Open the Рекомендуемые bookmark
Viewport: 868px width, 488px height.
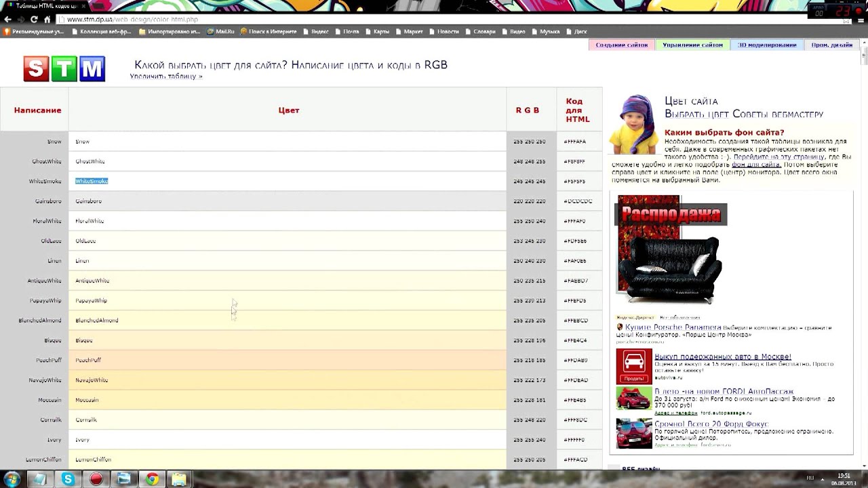coord(34,31)
